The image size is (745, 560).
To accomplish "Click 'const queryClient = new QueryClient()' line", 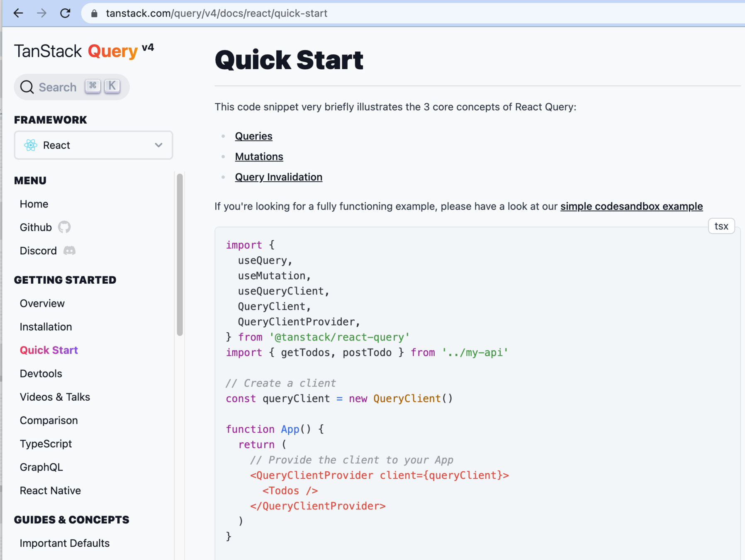I will 339,399.
